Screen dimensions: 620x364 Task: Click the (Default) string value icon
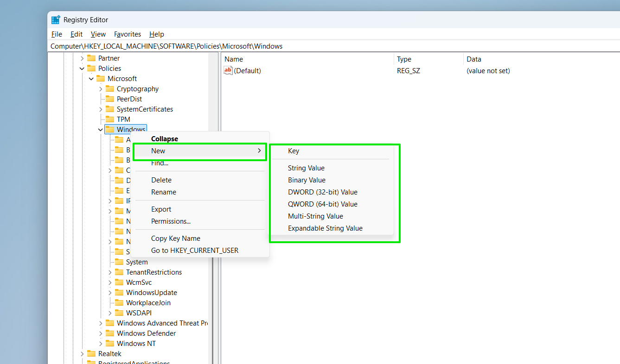click(228, 71)
